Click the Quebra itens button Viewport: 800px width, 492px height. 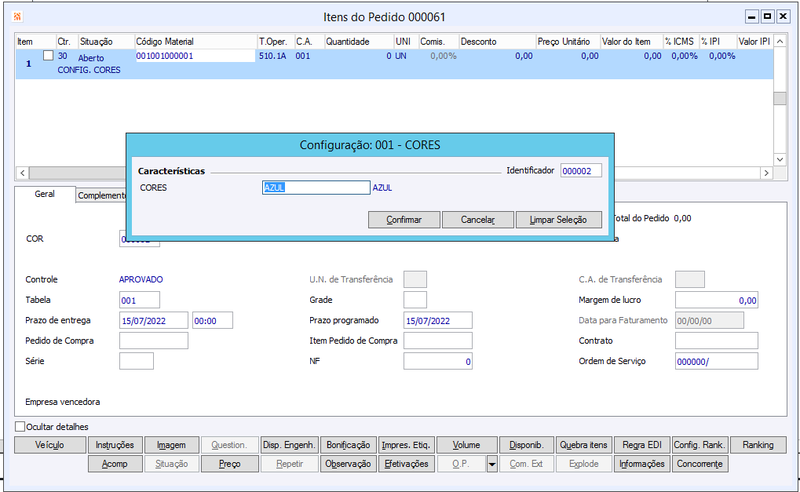[584, 445]
